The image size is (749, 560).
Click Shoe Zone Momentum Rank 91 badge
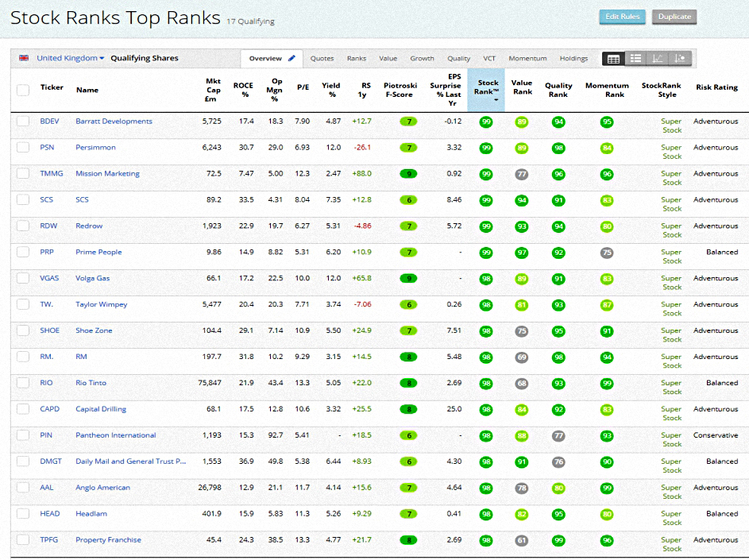pyautogui.click(x=607, y=331)
